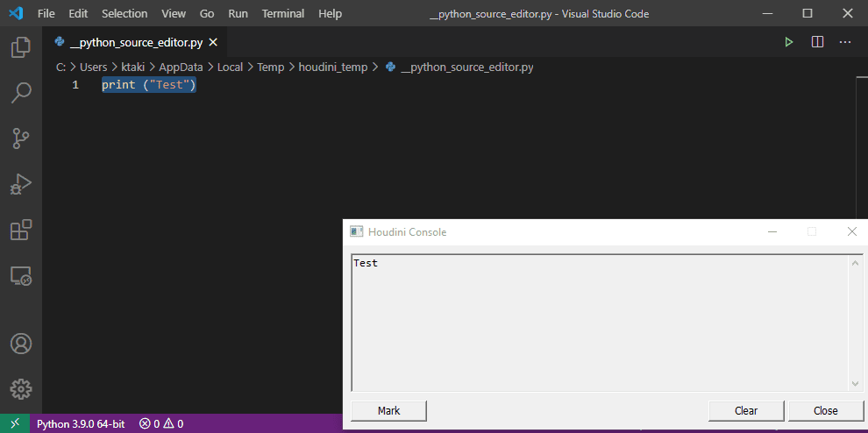Open the Run and Debug view
Image resolution: width=868 pixels, height=433 pixels.
click(x=21, y=184)
